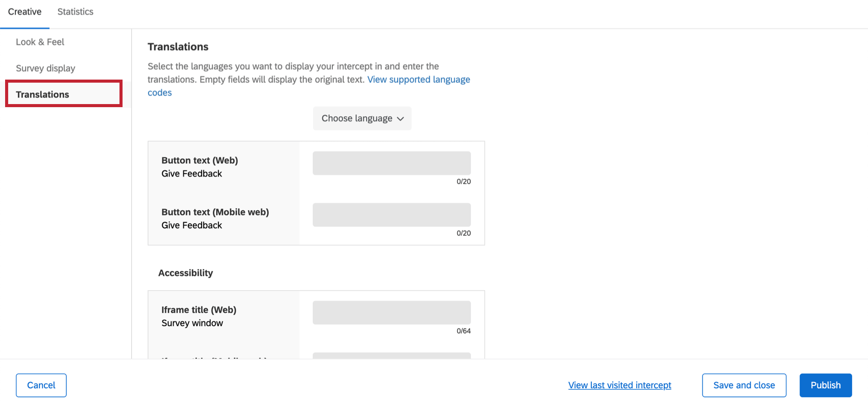Screen dimensions: 868x402
Task: Click the Button text (Web) translation field
Action: coord(392,163)
